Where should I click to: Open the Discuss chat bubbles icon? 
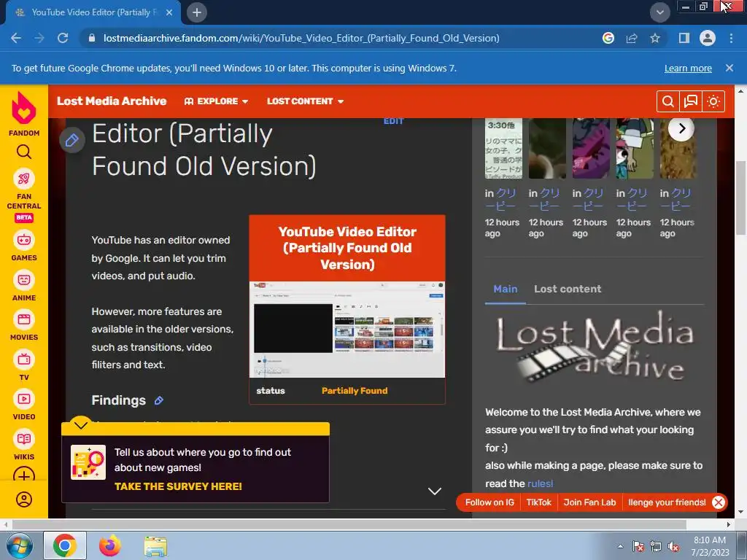click(691, 101)
